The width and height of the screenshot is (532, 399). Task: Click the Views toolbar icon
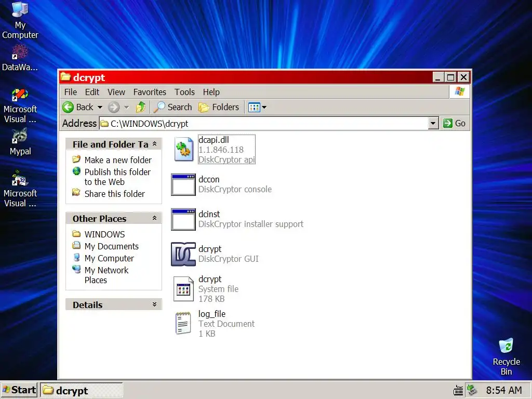(x=254, y=107)
